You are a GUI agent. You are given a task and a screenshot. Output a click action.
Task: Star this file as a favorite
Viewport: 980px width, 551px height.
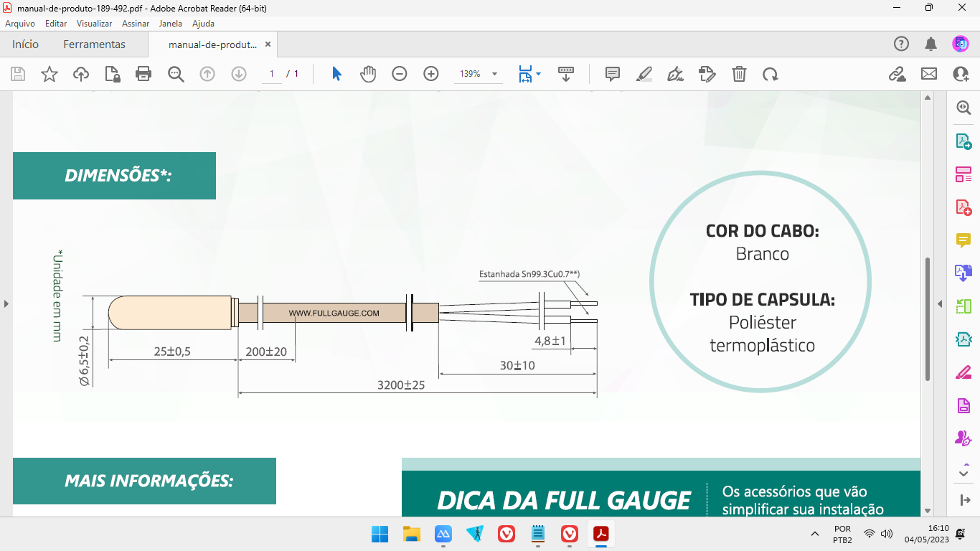[50, 74]
